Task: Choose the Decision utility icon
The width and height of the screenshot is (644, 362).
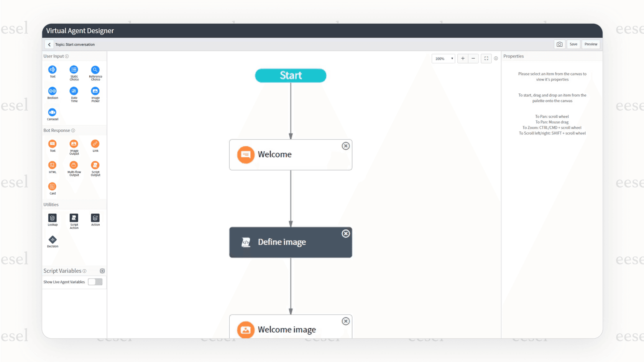Action: pos(53,240)
